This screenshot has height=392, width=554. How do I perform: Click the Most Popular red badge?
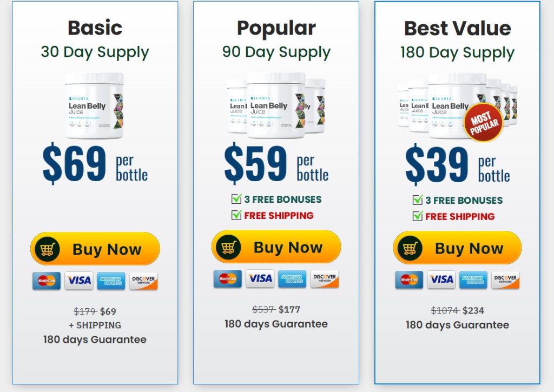(x=483, y=122)
